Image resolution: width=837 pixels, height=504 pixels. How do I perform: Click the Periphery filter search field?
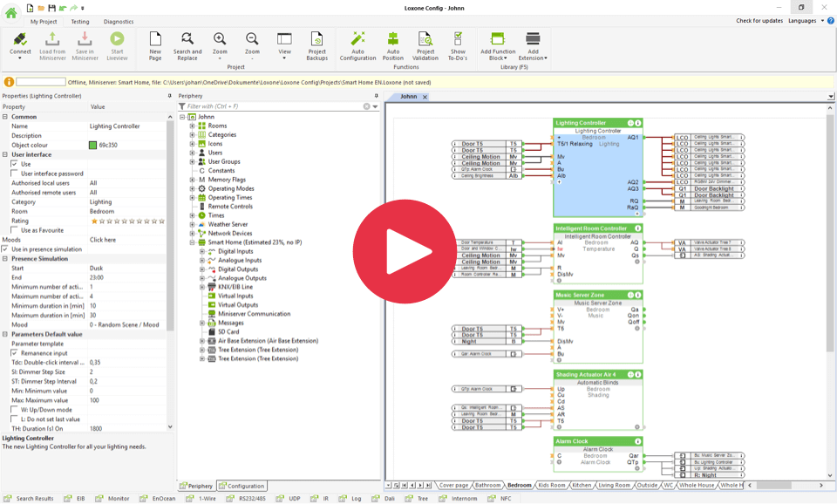[273, 106]
